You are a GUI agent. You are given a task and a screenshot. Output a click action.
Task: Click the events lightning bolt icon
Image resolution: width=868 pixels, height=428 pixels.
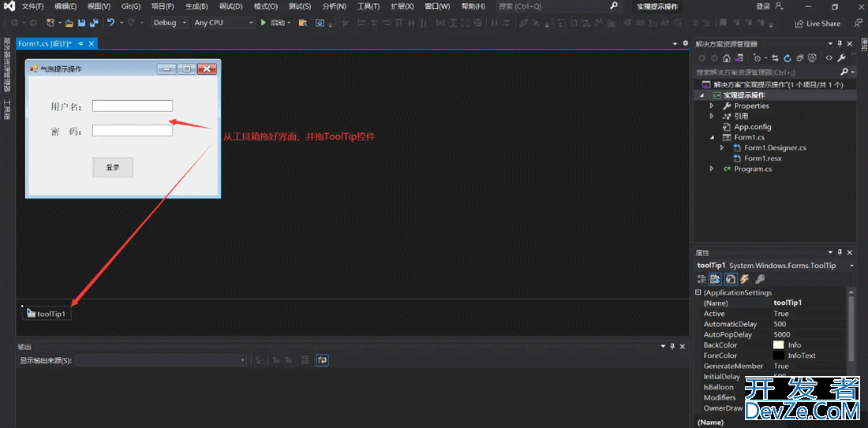click(745, 279)
